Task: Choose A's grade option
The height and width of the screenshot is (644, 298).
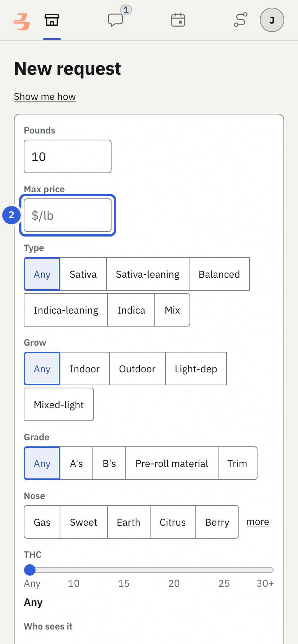Action: (x=76, y=463)
